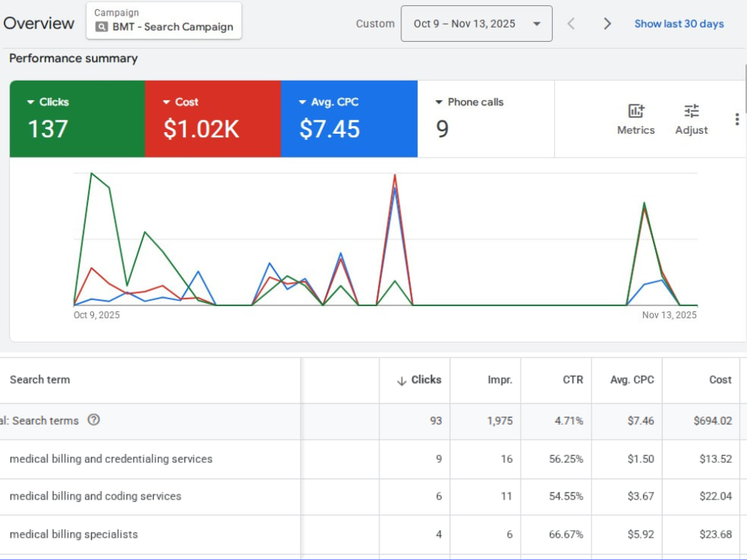Open the three-dot more options menu

[x=737, y=119]
